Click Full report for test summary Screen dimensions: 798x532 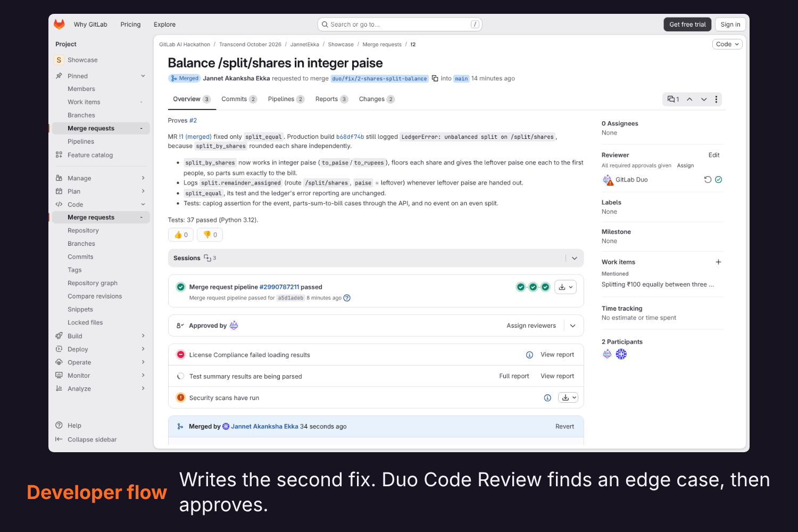tap(514, 376)
